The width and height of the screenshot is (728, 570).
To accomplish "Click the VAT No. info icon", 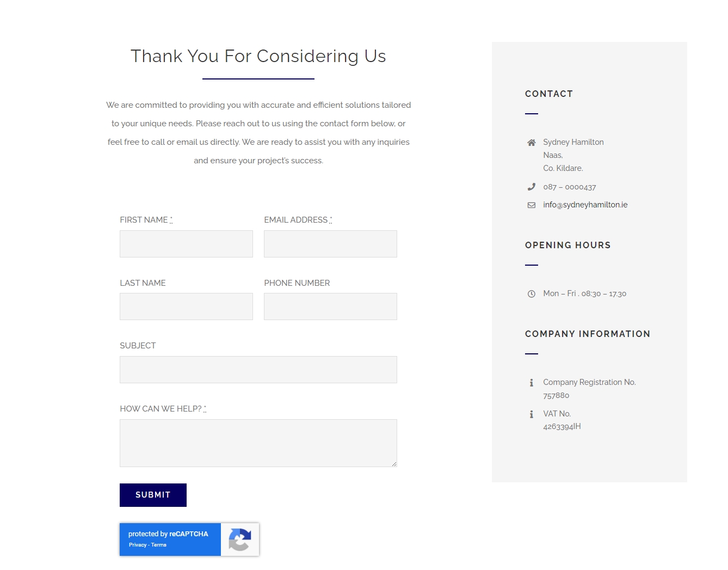I will coord(532,414).
